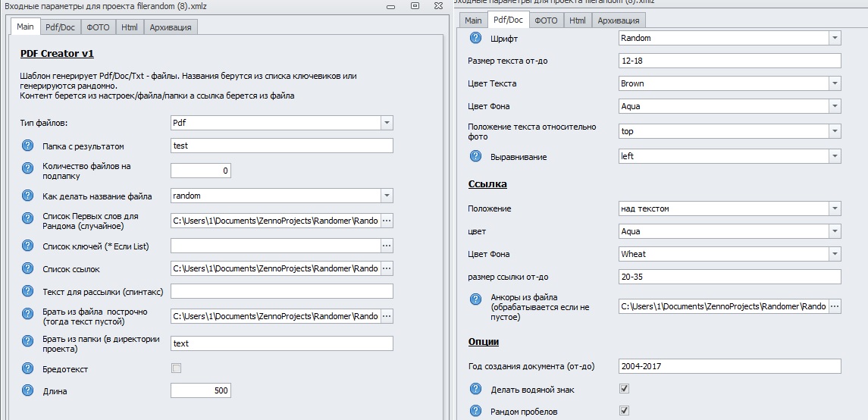Viewport: 868px width, 420px height.
Task: Switch to ФОТО tab in left window
Action: click(x=99, y=27)
